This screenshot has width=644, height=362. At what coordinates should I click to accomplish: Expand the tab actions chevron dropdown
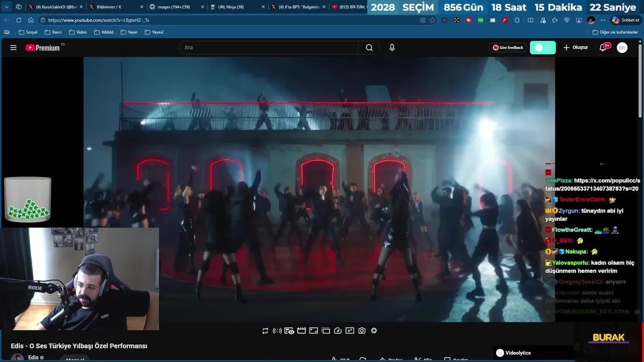(x=7, y=7)
